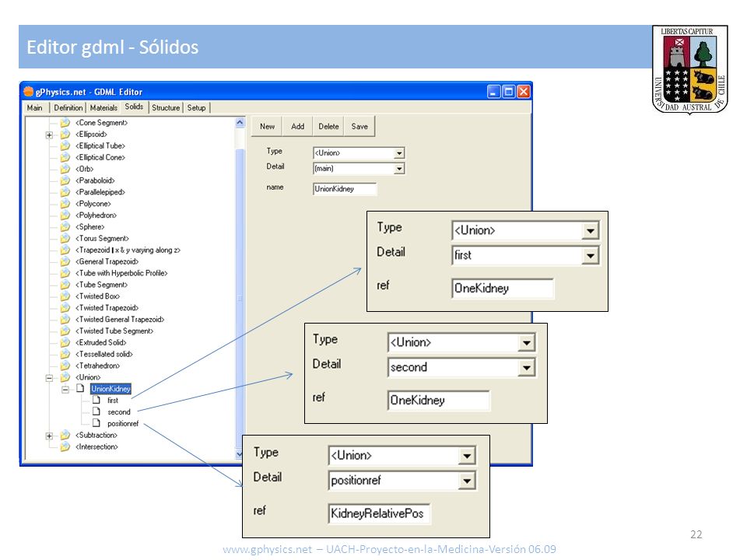Click the Twisted Box folder icon
The width and height of the screenshot is (747, 560).
pos(65,296)
